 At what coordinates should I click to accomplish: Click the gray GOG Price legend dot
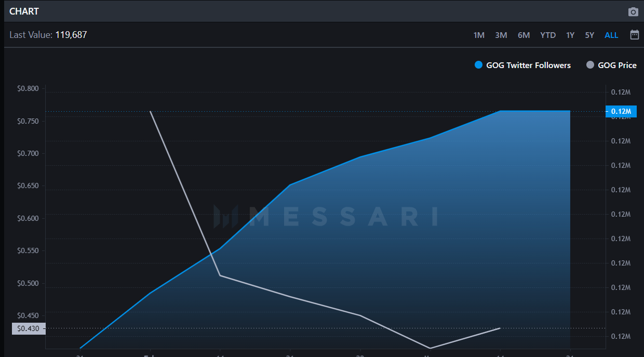589,65
